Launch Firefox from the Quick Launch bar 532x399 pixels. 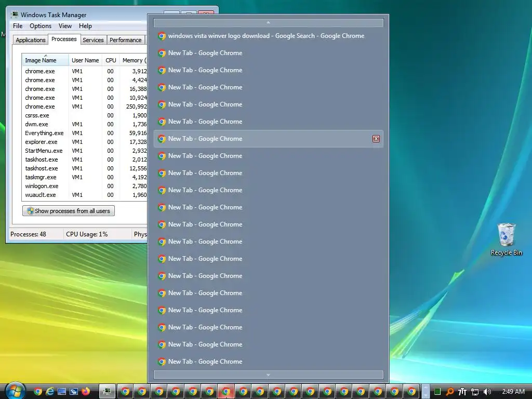pyautogui.click(x=86, y=392)
